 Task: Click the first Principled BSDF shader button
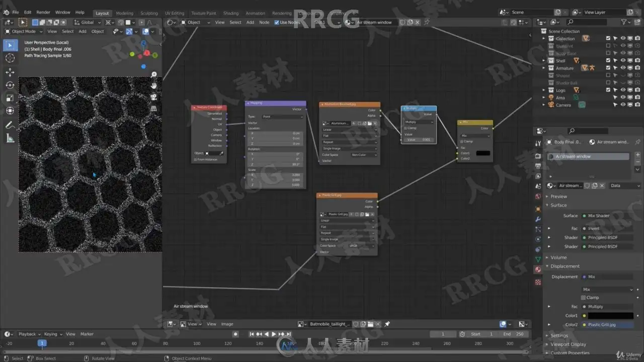point(607,237)
